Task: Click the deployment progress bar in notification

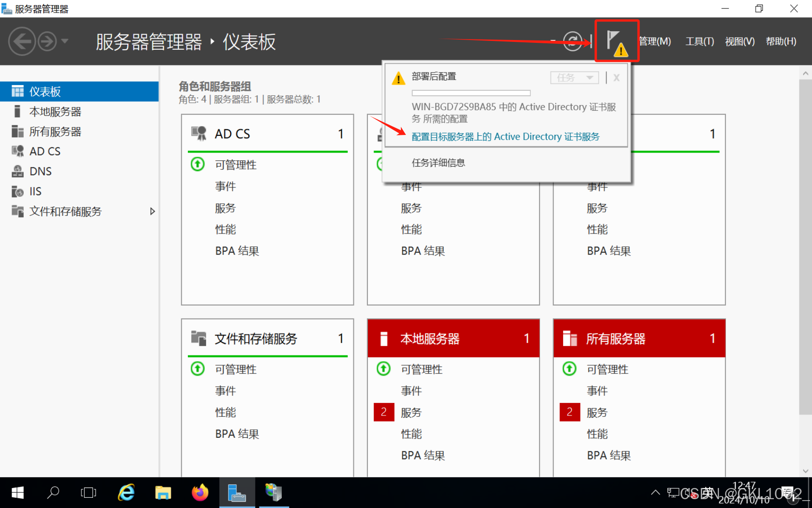Action: click(x=471, y=93)
